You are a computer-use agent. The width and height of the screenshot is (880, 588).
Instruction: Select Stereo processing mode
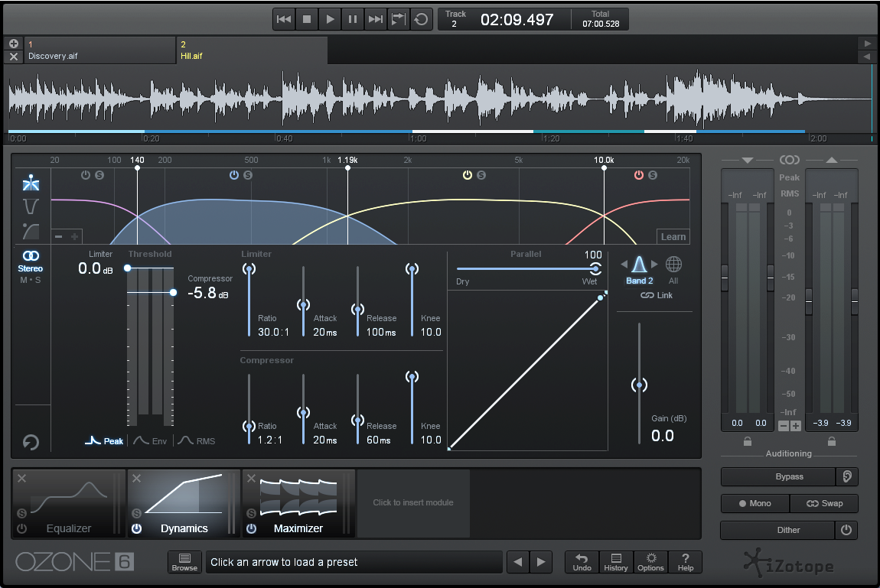[31, 261]
